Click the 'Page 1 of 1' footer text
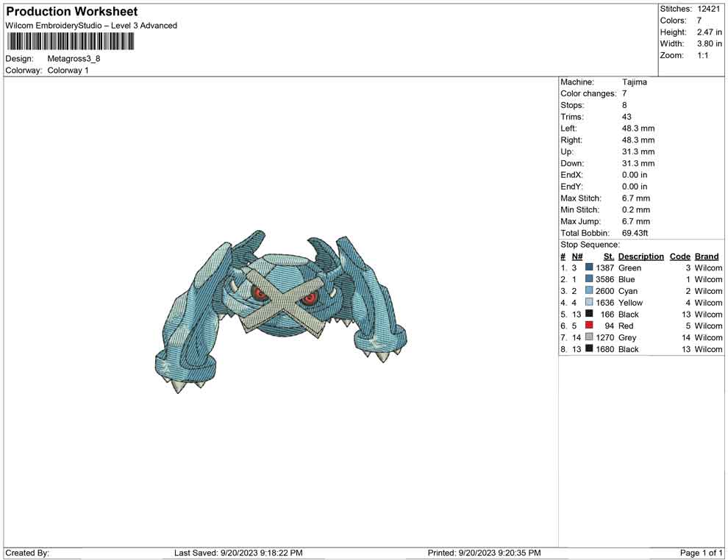 coord(701,553)
